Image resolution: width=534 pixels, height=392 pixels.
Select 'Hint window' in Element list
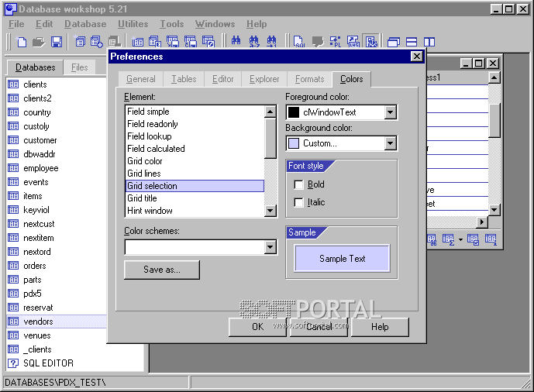195,211
